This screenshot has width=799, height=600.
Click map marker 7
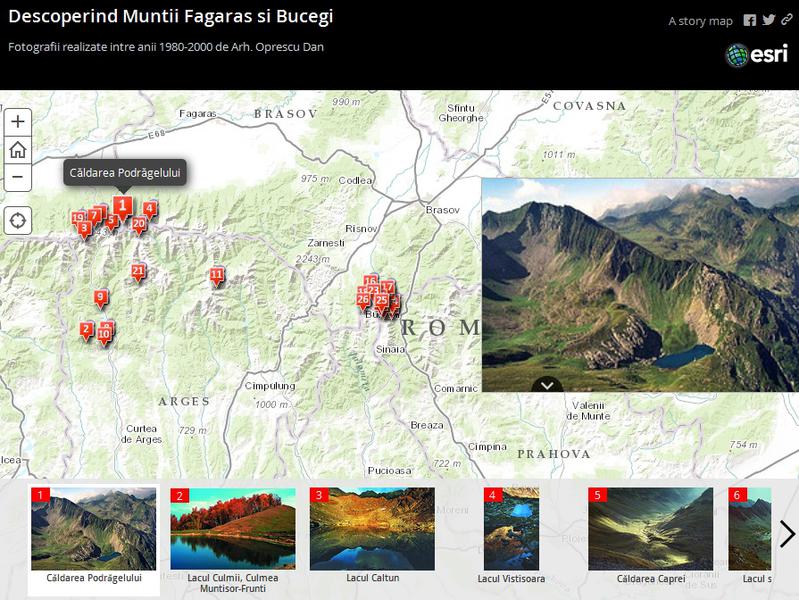click(95, 215)
